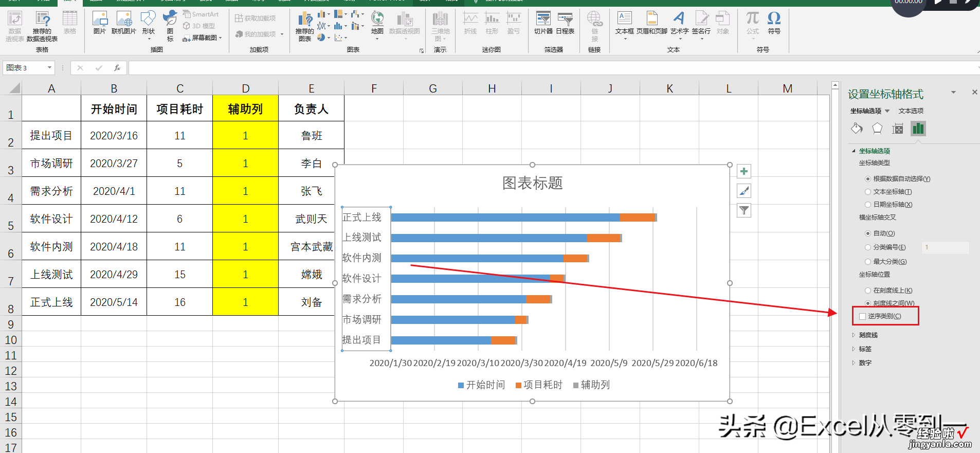Insert a picture using 图片 icon
The height and width of the screenshot is (453, 980).
(100, 23)
